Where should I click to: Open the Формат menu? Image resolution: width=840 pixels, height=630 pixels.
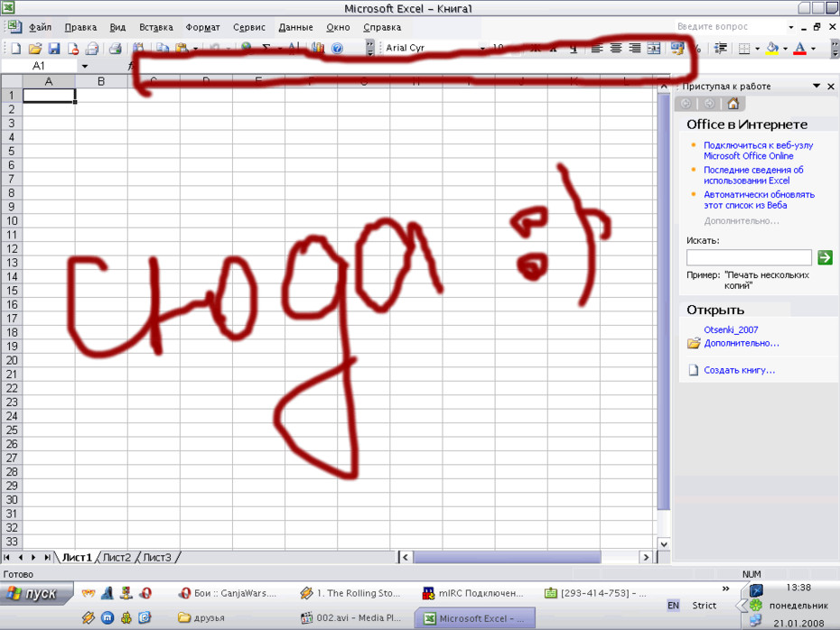point(202,27)
